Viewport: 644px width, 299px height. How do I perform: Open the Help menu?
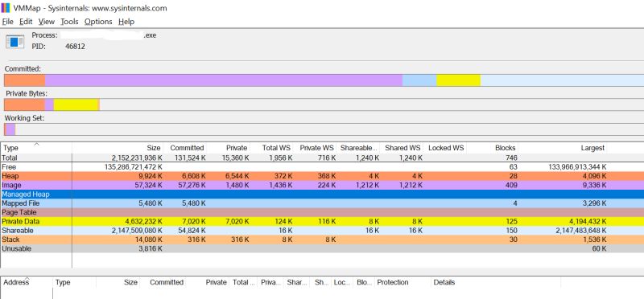point(126,22)
